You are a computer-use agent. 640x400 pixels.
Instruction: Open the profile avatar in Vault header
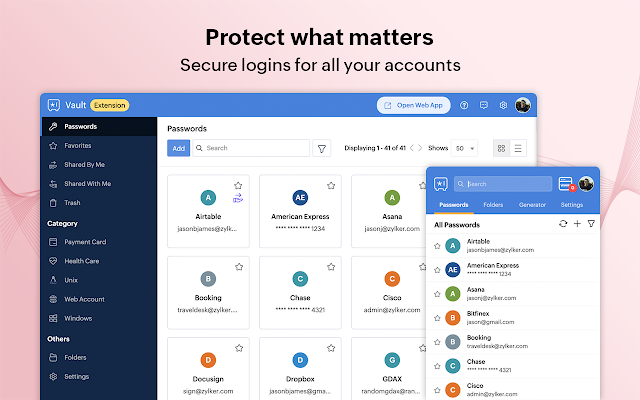pyautogui.click(x=523, y=105)
